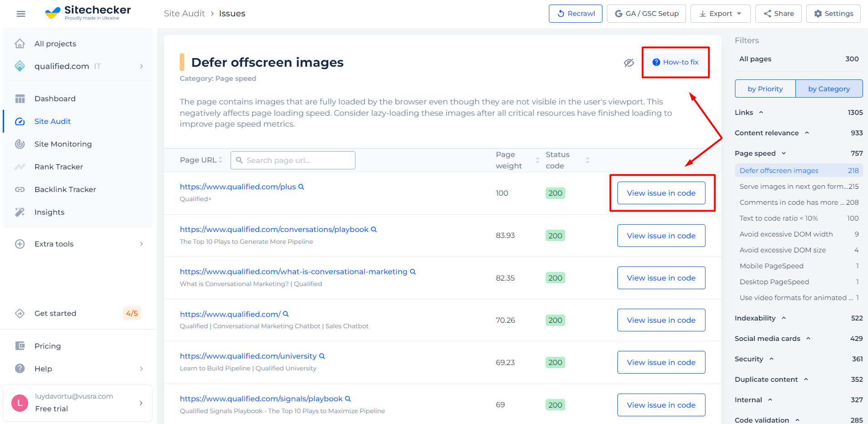Open the account menu chevron
Viewport: 868px width, 424px height.
tap(141, 403)
